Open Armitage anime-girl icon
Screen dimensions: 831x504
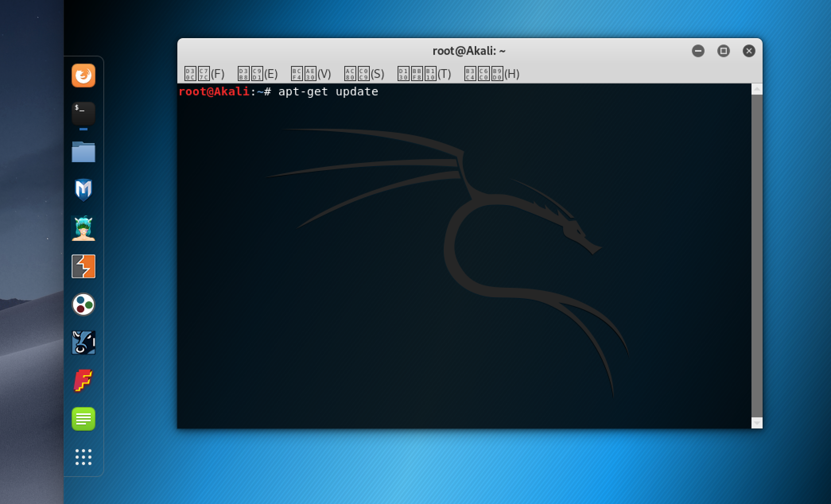(x=83, y=228)
